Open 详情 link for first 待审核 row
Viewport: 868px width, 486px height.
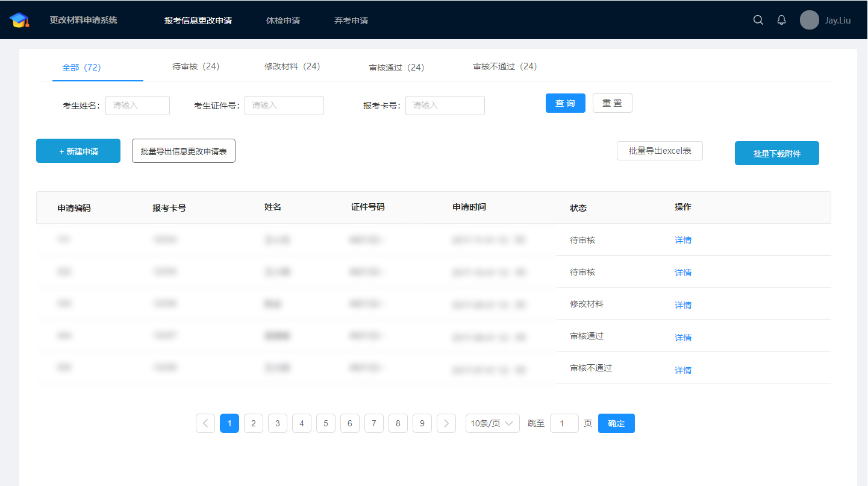coord(683,240)
